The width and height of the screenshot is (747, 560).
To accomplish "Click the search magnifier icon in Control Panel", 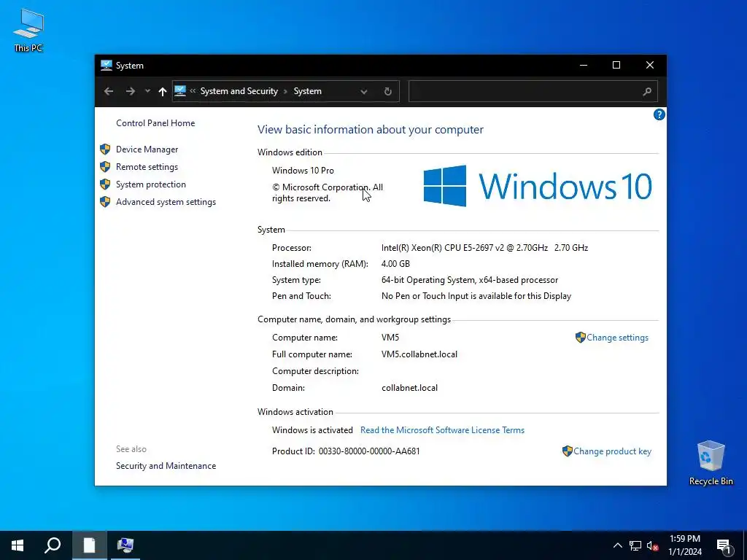I will (646, 91).
